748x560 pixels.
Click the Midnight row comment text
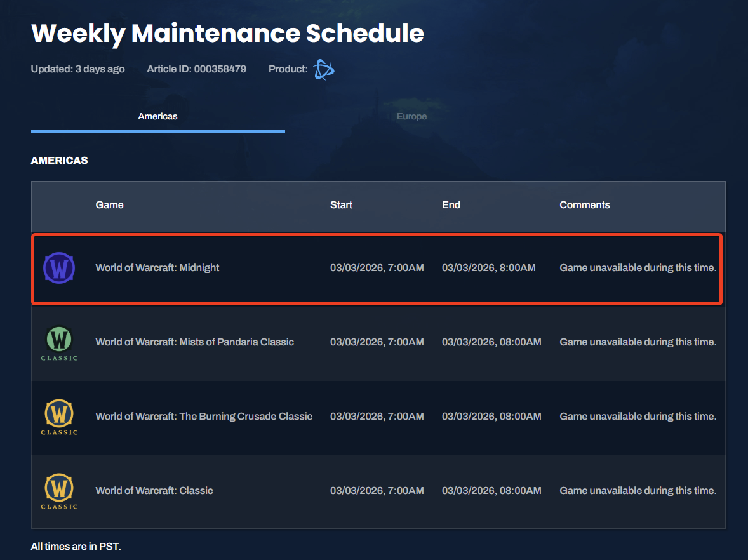click(x=638, y=267)
